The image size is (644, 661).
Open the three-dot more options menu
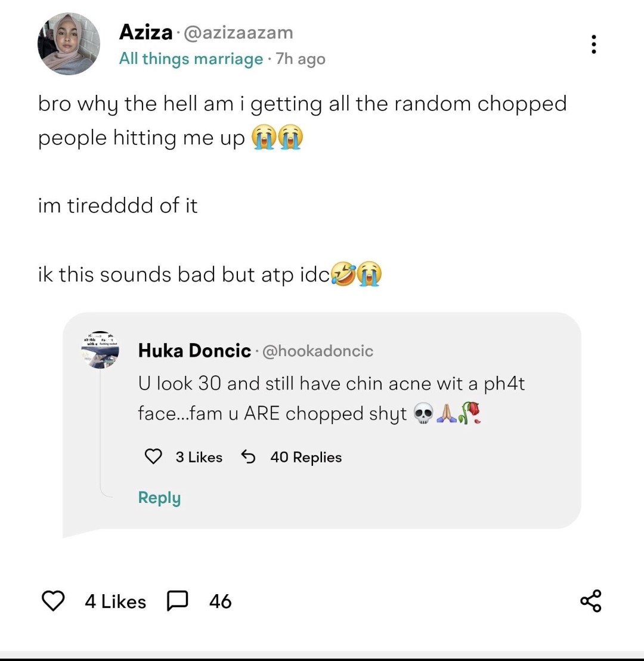[x=593, y=45]
